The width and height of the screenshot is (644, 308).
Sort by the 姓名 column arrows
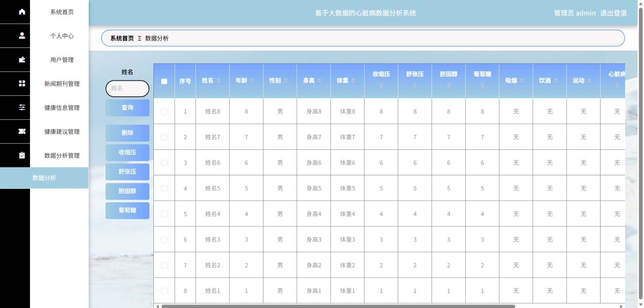pyautogui.click(x=218, y=80)
